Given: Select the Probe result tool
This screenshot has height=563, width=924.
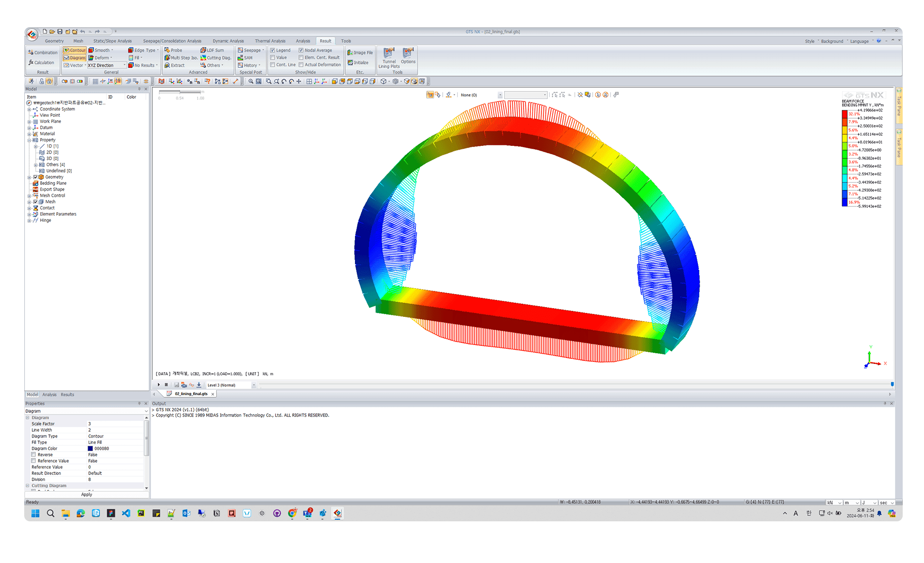Looking at the screenshot, I should (173, 50).
